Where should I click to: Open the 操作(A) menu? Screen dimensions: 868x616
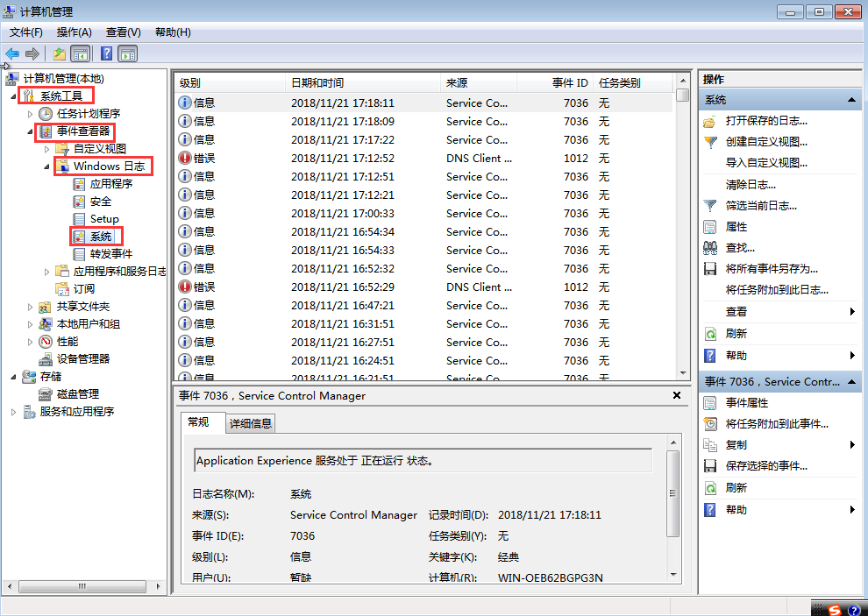[x=75, y=32]
